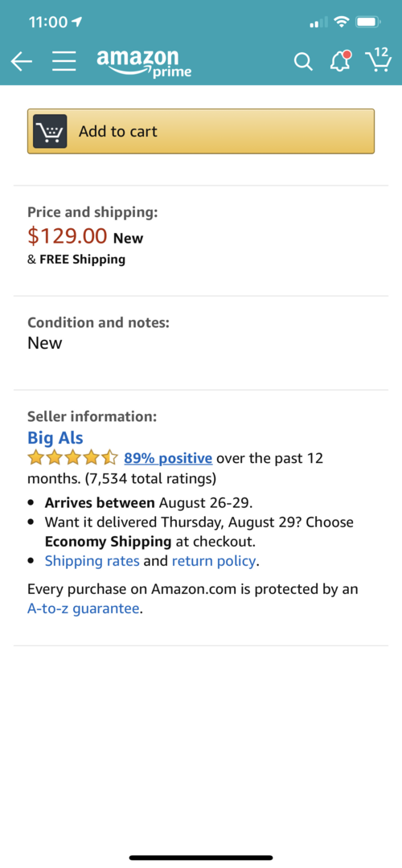Tap the location arrow status icon
The width and height of the screenshot is (402, 868).
(77, 23)
